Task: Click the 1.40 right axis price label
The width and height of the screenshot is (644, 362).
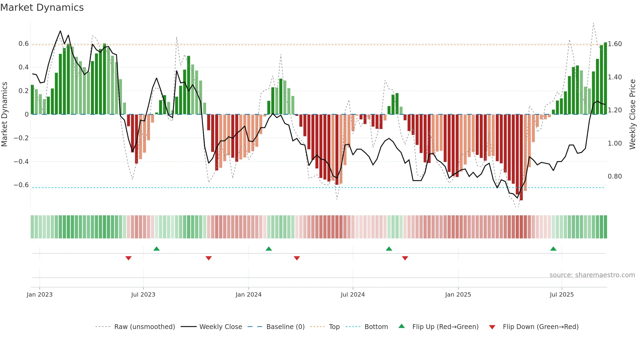Action: [615, 77]
